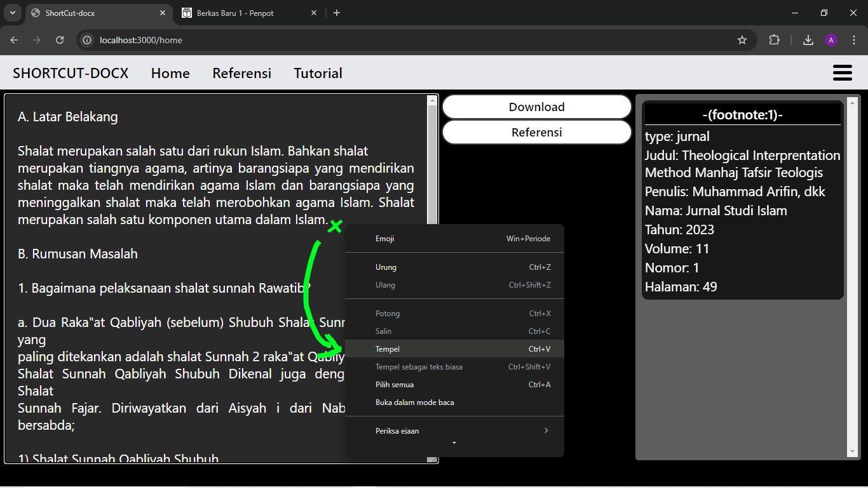Click 'Nama: Jurnal Studi Islam'
868x492 pixels.
tap(716, 211)
